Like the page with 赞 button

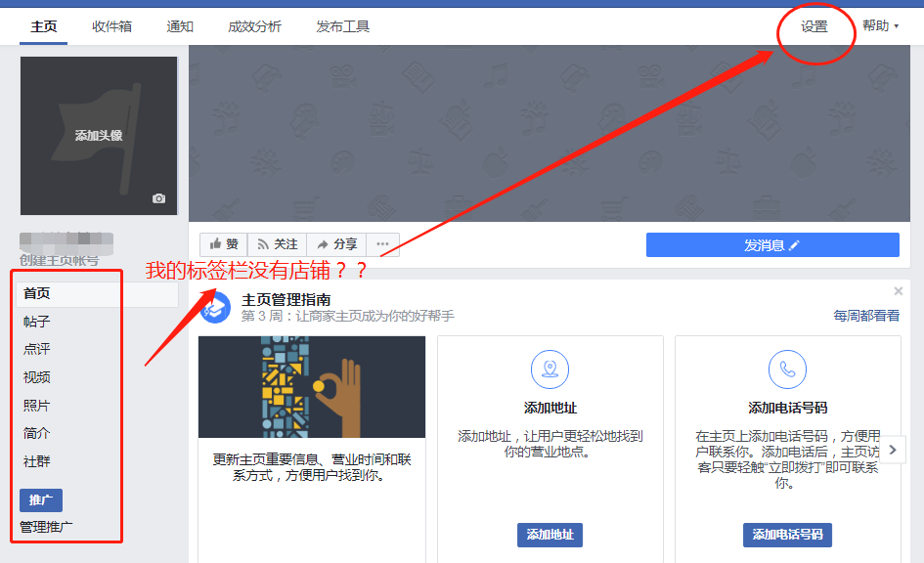[223, 244]
